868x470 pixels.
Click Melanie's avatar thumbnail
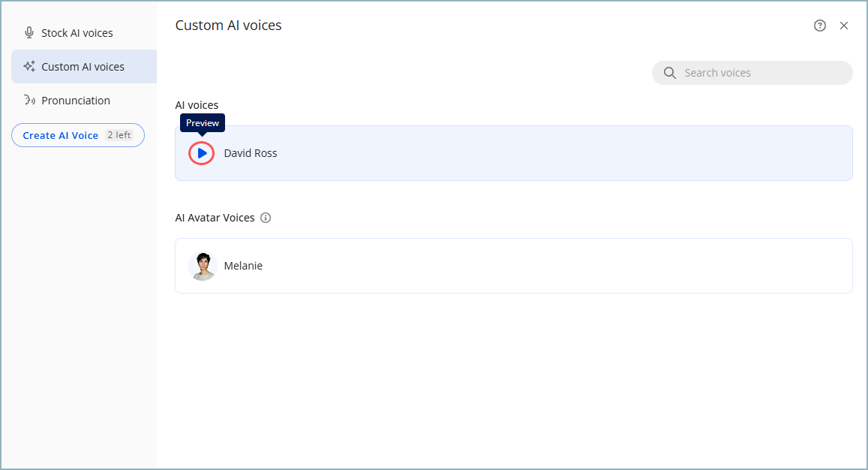point(202,266)
